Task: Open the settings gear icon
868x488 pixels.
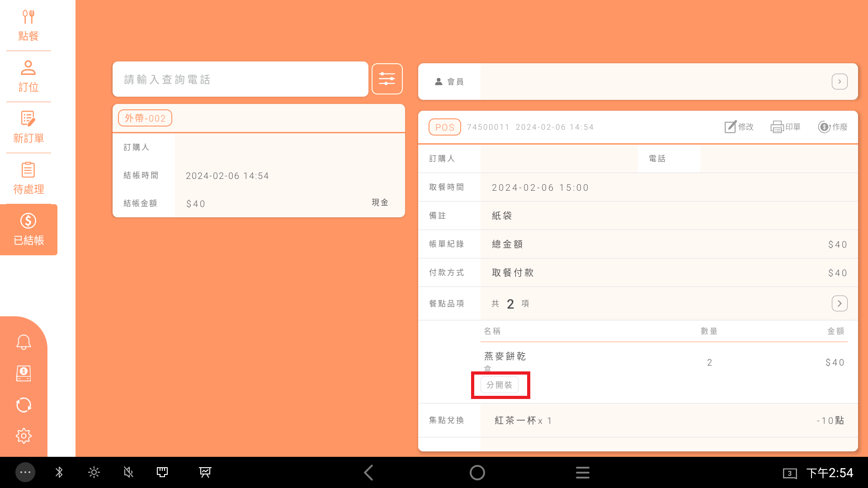Action: [x=24, y=436]
